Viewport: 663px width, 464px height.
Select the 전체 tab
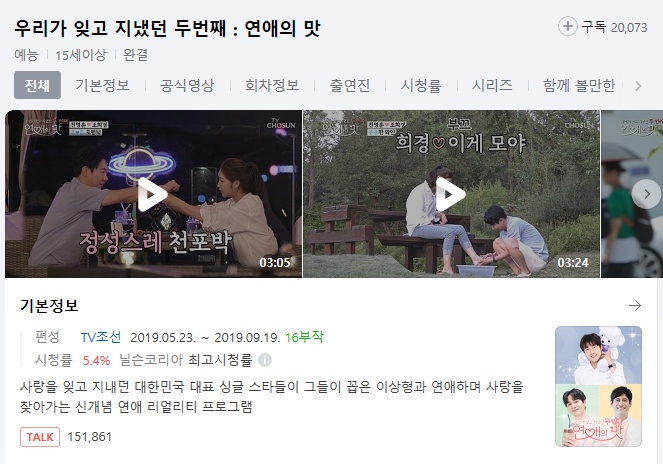pos(37,85)
